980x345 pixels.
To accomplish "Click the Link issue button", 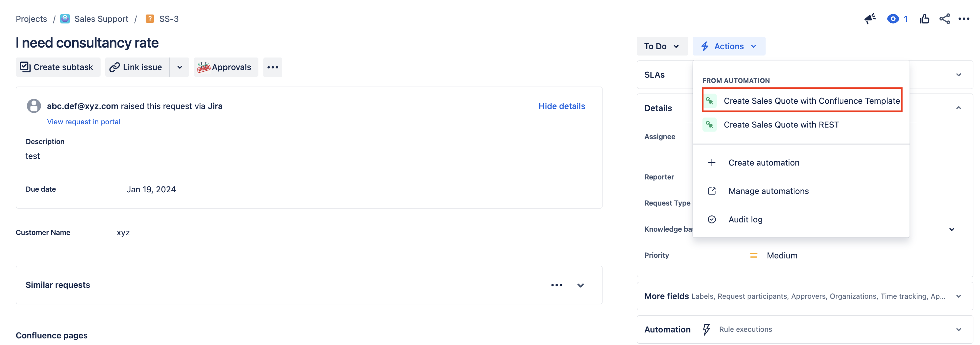I will click(137, 67).
